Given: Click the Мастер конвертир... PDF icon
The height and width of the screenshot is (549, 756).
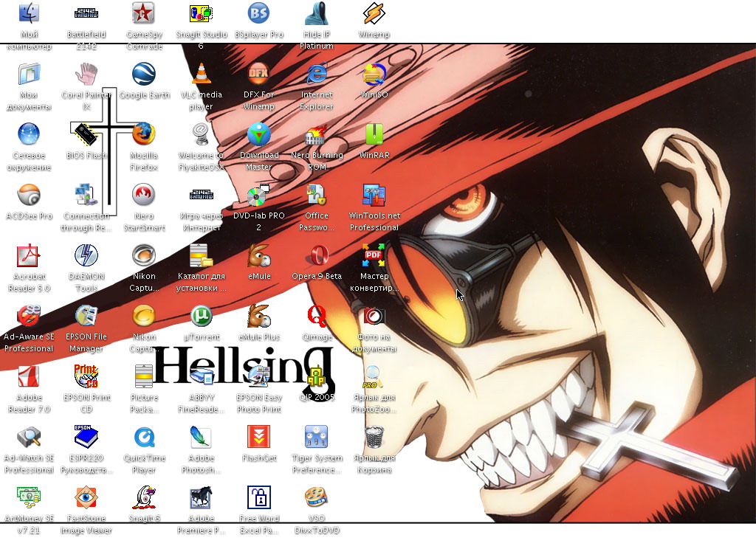Looking at the screenshot, I should click(374, 255).
